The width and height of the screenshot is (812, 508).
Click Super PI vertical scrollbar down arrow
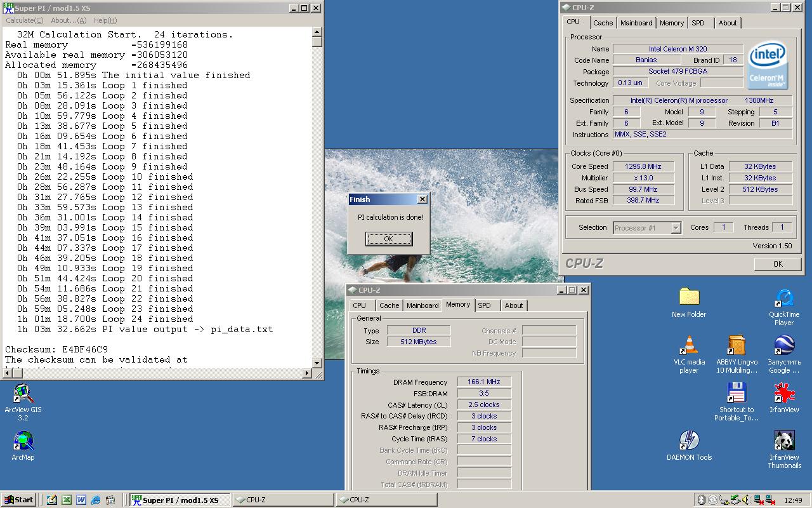318,363
